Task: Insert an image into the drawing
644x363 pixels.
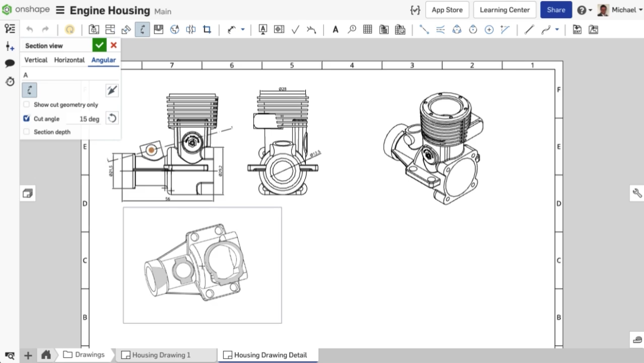Action: (593, 30)
